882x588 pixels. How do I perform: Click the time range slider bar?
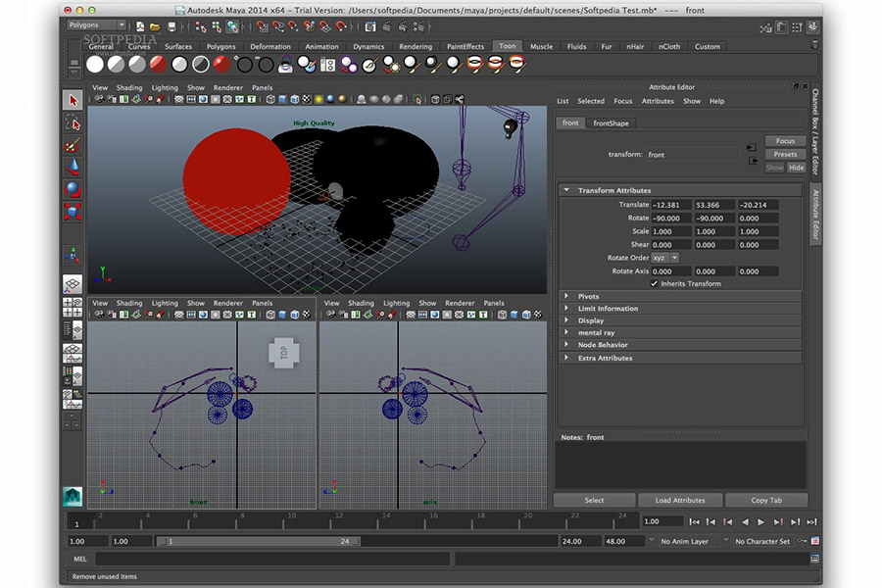click(257, 541)
